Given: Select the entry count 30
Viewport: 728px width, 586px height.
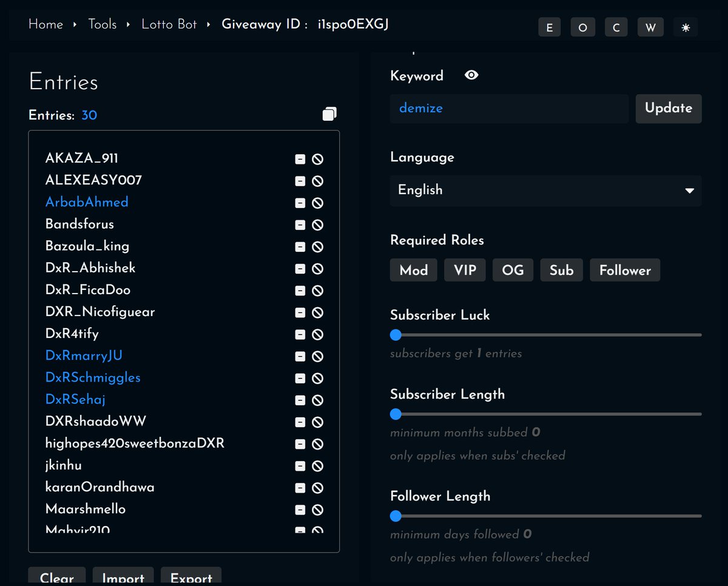Looking at the screenshot, I should click(89, 115).
